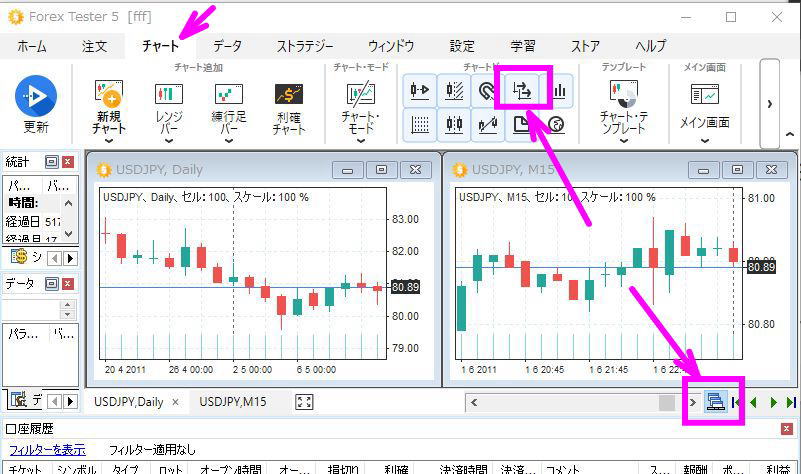The image size is (801, 474).
Task: Click the fullscreen icon beside chart tabs
Action: coord(305,401)
